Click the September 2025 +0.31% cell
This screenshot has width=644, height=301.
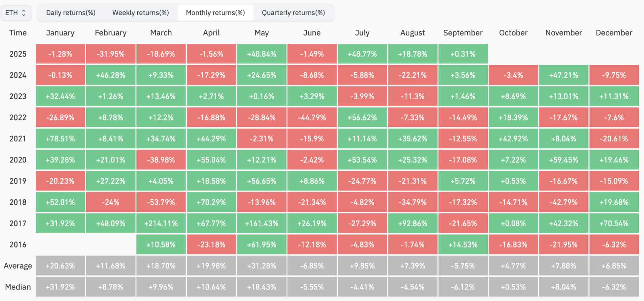click(x=463, y=54)
